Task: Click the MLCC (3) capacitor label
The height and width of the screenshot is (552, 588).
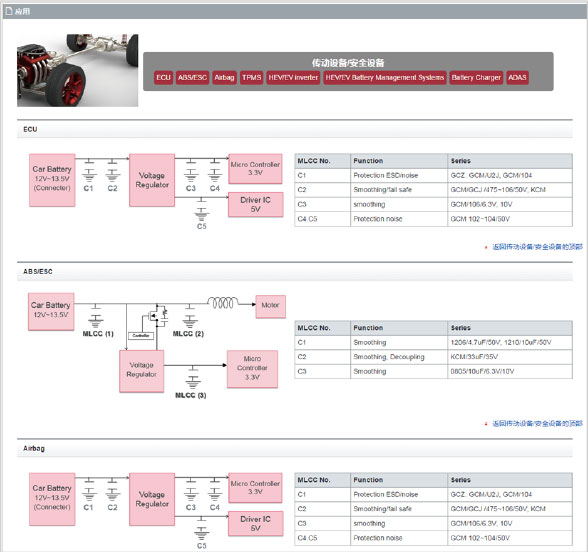Action: tap(190, 395)
